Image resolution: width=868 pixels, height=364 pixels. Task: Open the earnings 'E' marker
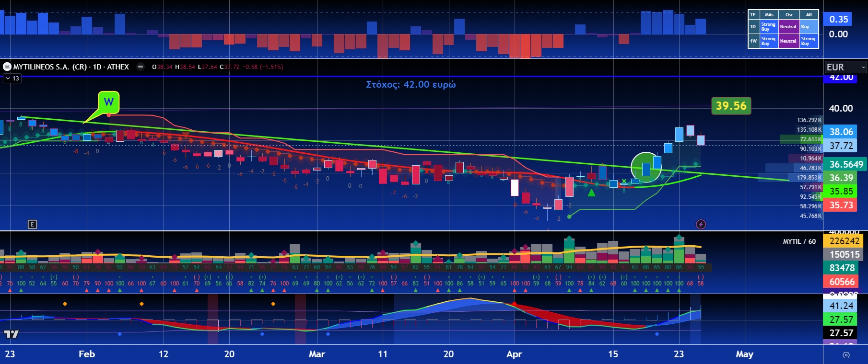[x=32, y=224]
